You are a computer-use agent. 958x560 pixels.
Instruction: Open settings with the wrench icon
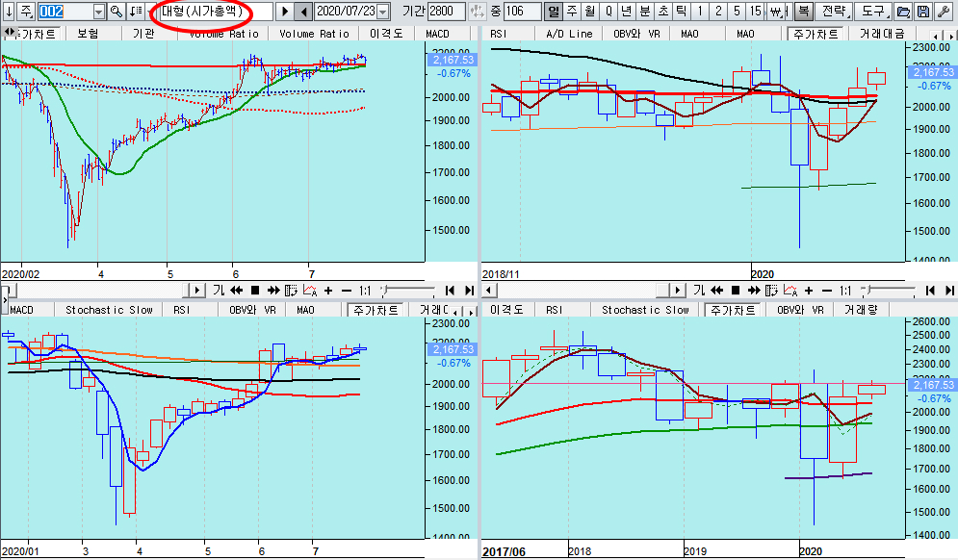(x=944, y=11)
